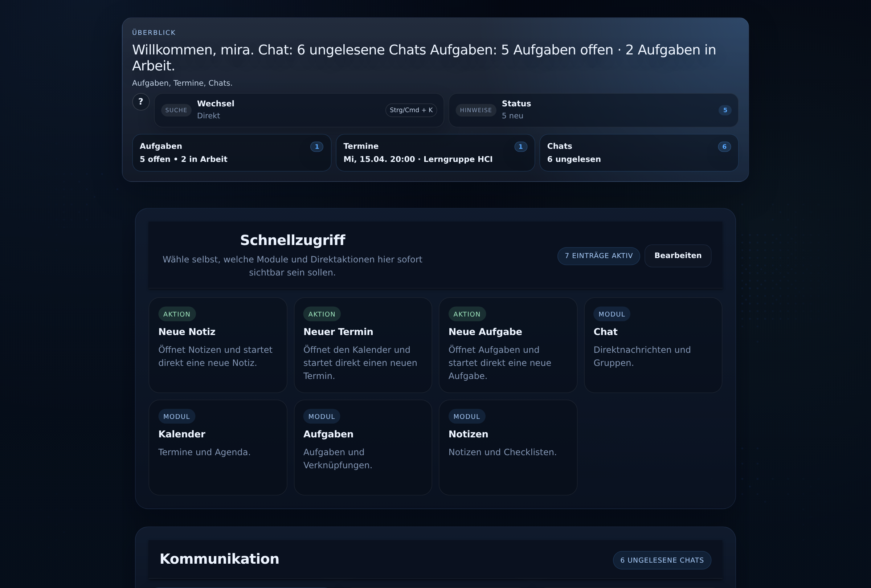Select the Aufgaben badge showing 1
Viewport: 871px width, 588px height.
click(x=317, y=147)
